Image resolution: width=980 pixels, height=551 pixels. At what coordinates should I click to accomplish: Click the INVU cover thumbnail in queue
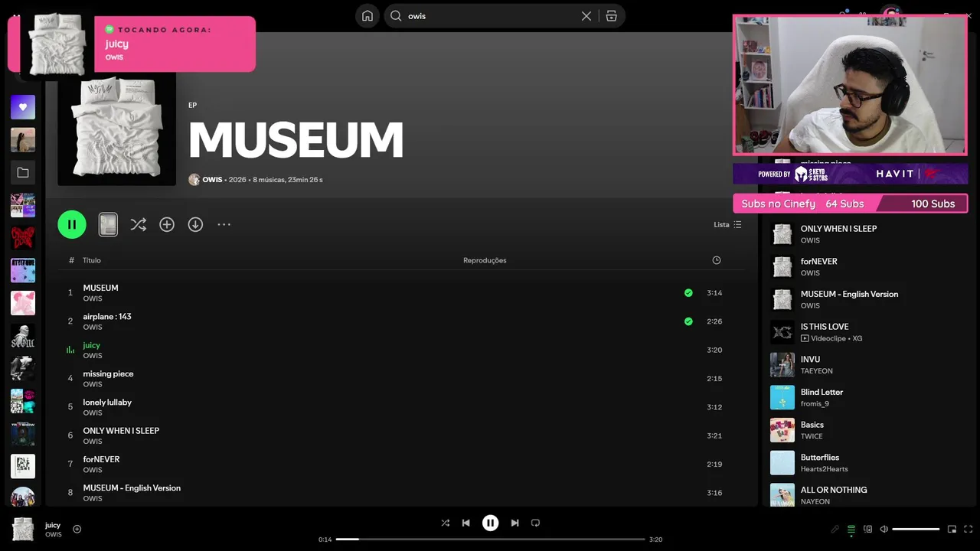tap(782, 365)
